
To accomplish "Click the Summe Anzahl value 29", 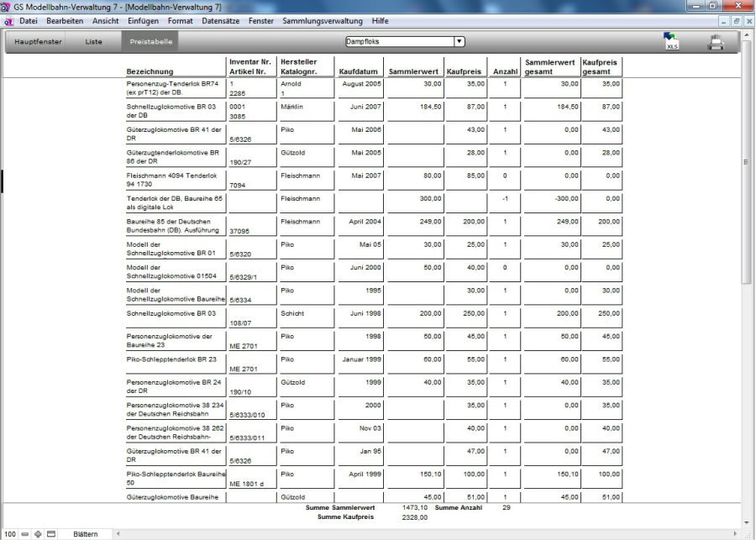I will (x=507, y=507).
